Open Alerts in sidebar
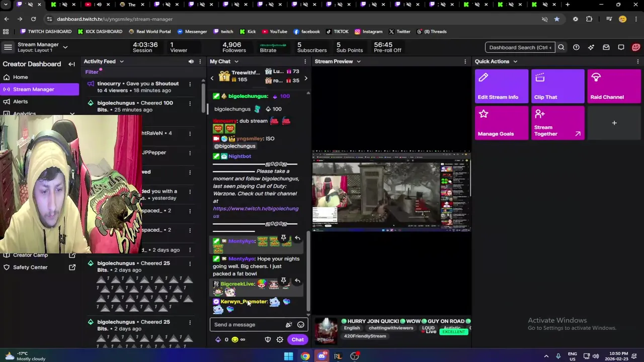 pyautogui.click(x=39, y=101)
